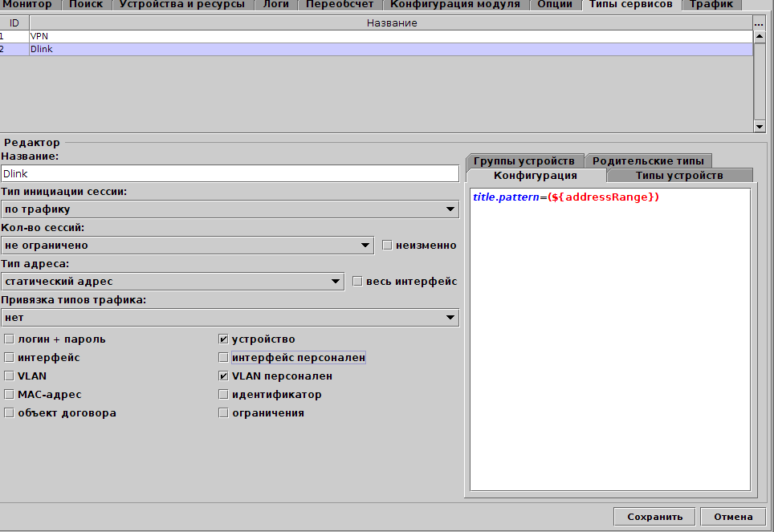This screenshot has height=532, width=774.
Task: Open the Логи menu
Action: coord(275,4)
